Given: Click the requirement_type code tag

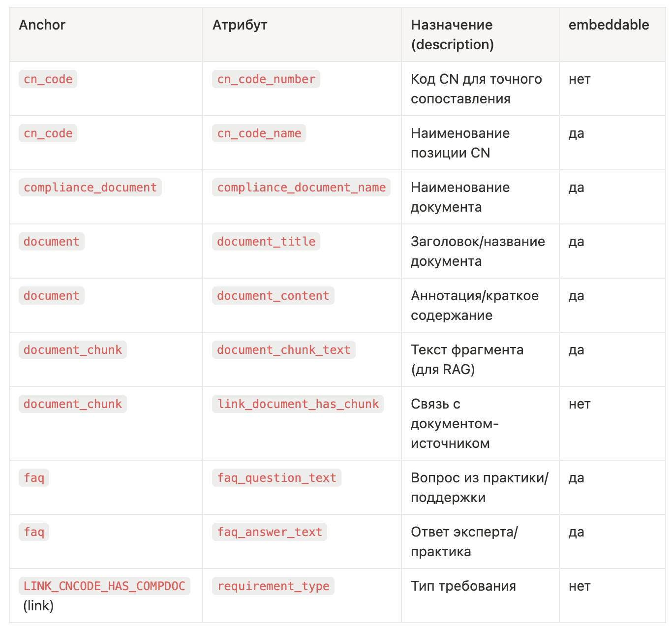Looking at the screenshot, I should 273,586.
